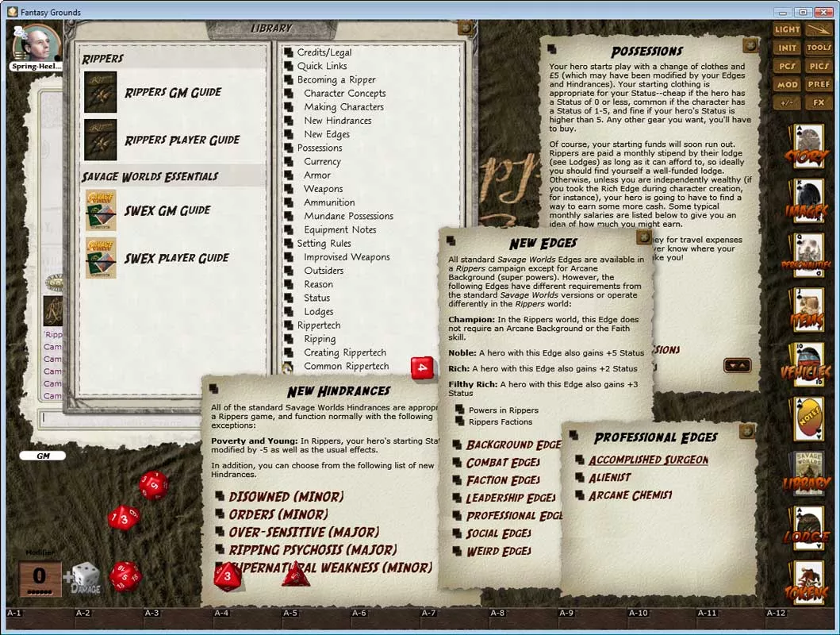Viewport: 840px width, 635px height.
Task: Open Orders (Minor) hindrance
Action: [278, 514]
